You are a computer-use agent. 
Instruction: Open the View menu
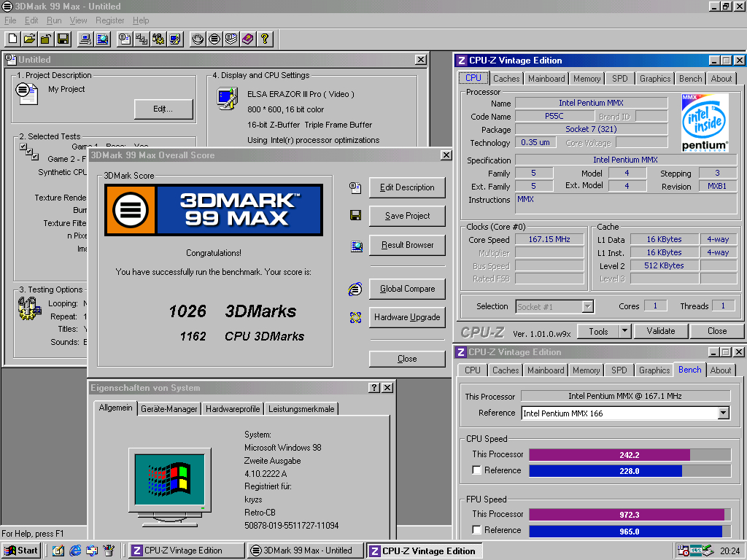pyautogui.click(x=78, y=20)
